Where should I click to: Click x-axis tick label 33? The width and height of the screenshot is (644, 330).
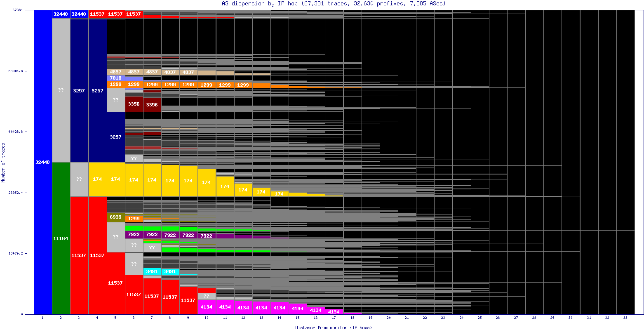tap(625, 318)
